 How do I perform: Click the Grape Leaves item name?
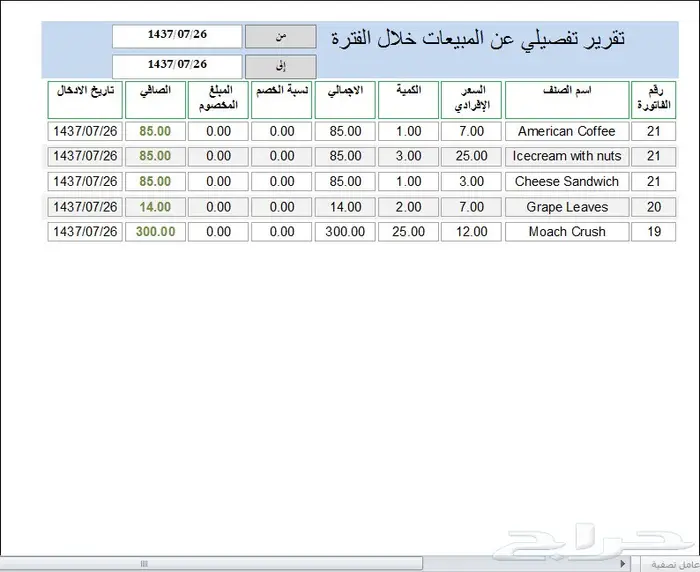coord(567,207)
